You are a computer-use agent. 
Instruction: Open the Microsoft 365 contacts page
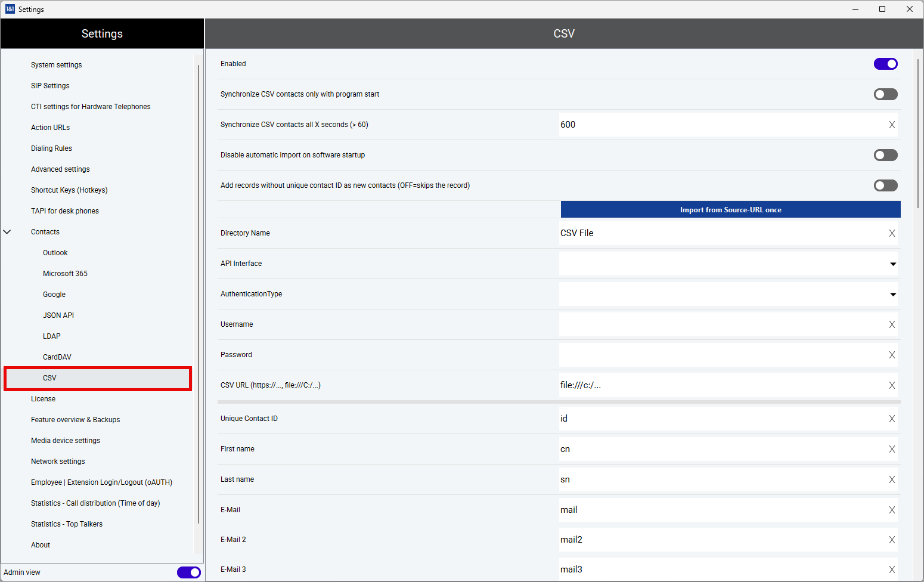pos(65,274)
